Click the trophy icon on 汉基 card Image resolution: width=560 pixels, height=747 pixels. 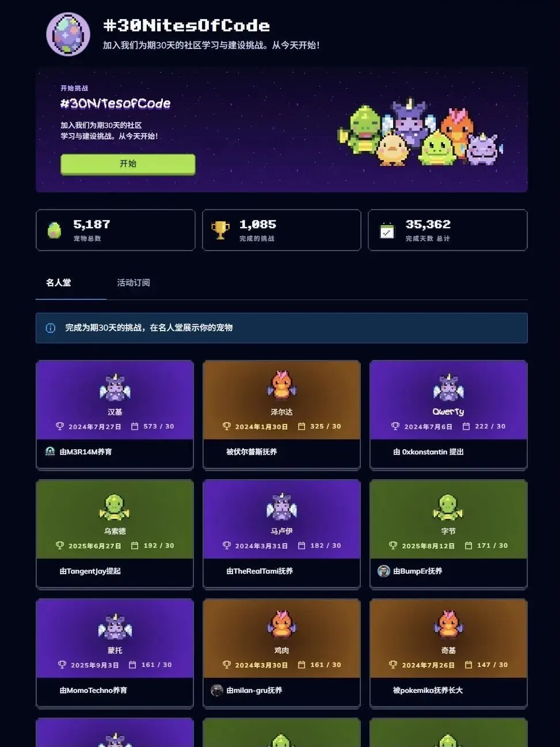[60, 426]
